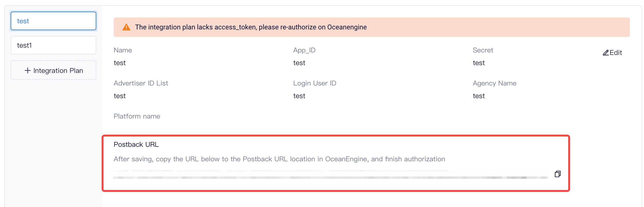Switch to the "test1" integration plan
The width and height of the screenshot is (644, 207).
tap(53, 45)
